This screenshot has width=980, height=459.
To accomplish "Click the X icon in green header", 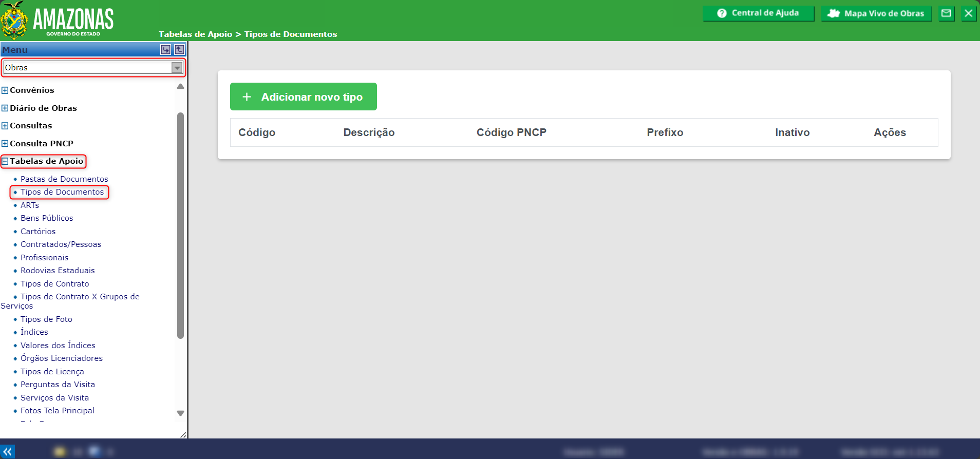I will (x=969, y=13).
